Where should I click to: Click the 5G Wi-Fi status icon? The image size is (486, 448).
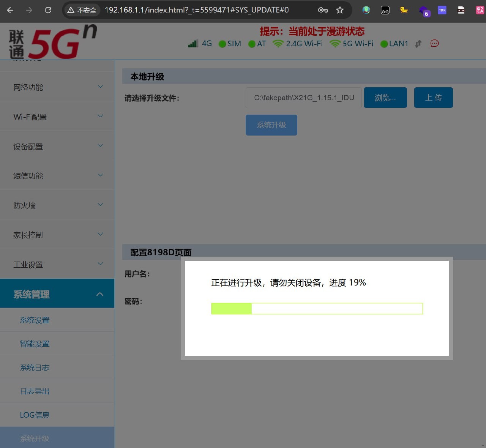(x=335, y=44)
